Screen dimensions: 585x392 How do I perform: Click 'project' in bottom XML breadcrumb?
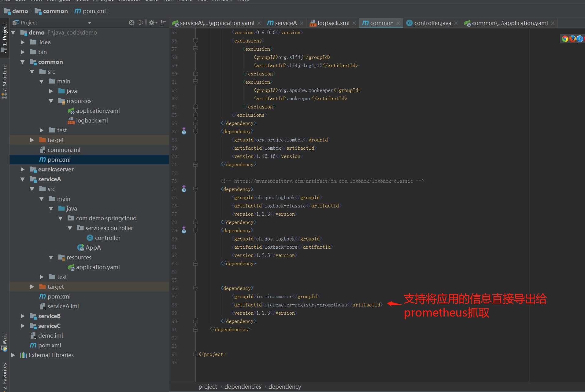coord(208,387)
